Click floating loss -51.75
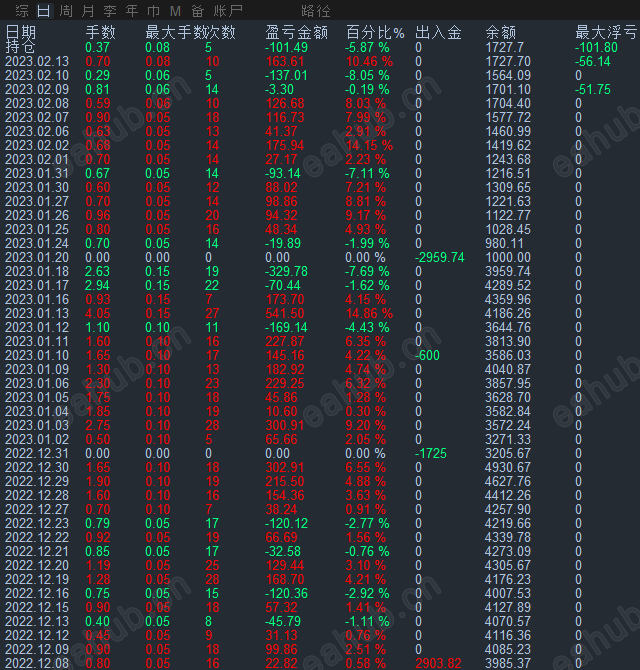Image resolution: width=640 pixels, height=670 pixels. (x=593, y=89)
